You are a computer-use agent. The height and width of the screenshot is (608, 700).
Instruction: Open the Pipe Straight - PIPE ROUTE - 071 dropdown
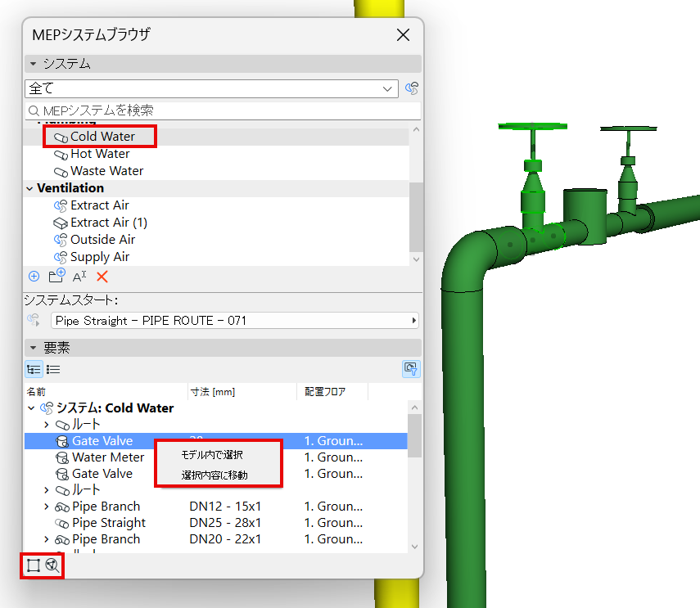click(x=235, y=320)
